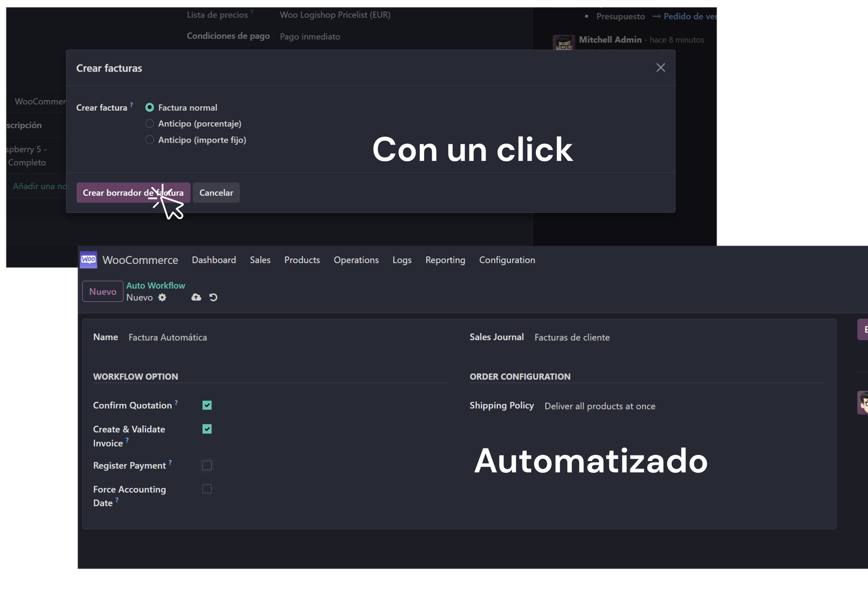Open the Reporting section
The image size is (868, 614).
(x=445, y=260)
